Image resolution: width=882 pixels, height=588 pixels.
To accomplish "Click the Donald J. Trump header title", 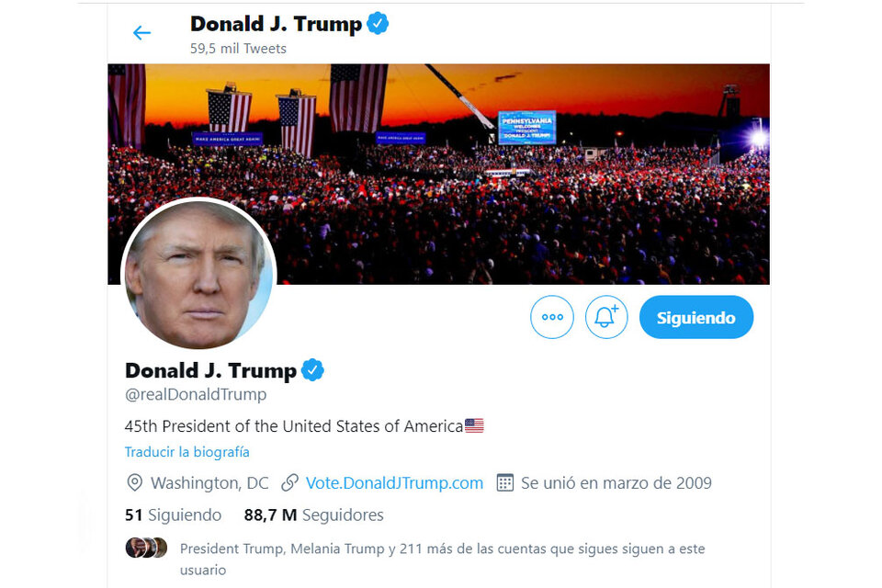I will (x=276, y=24).
